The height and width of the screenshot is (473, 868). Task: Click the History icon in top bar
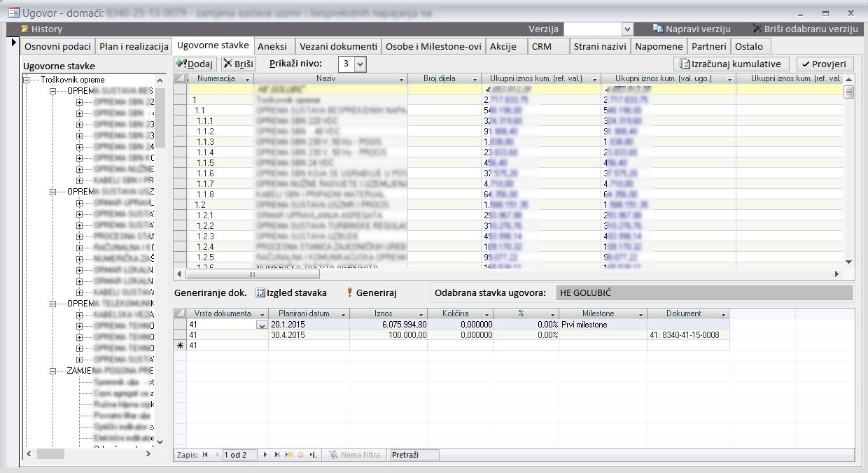pos(24,29)
